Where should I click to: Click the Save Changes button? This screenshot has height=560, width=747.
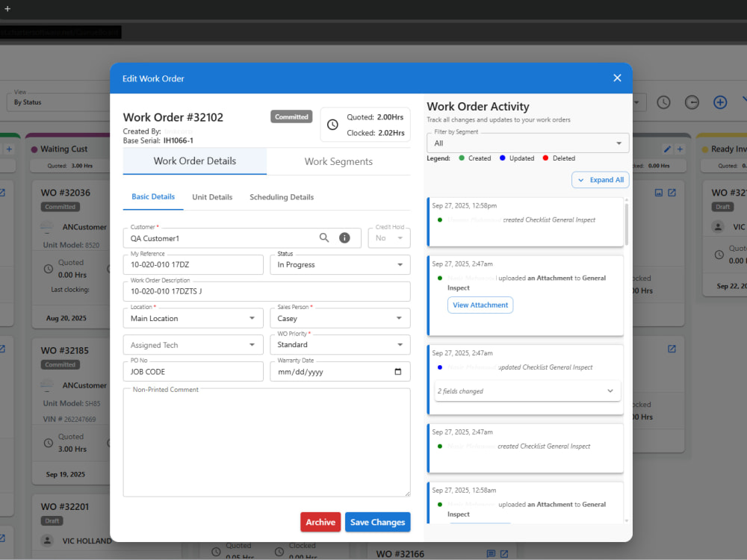(377, 522)
